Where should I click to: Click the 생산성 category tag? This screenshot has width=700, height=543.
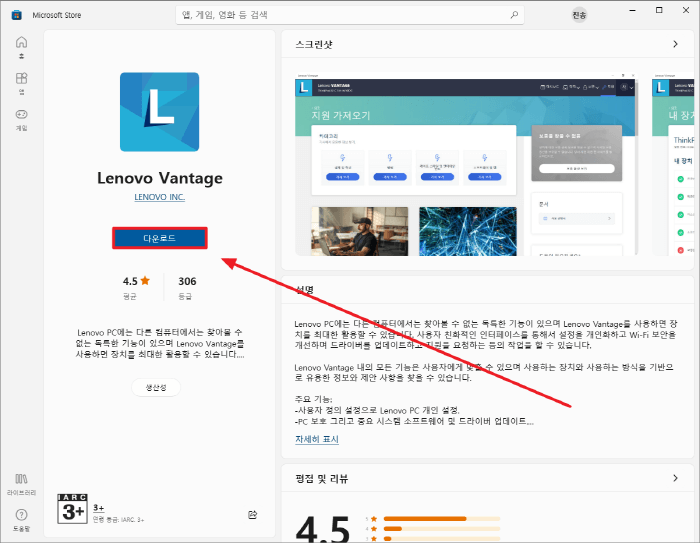156,387
